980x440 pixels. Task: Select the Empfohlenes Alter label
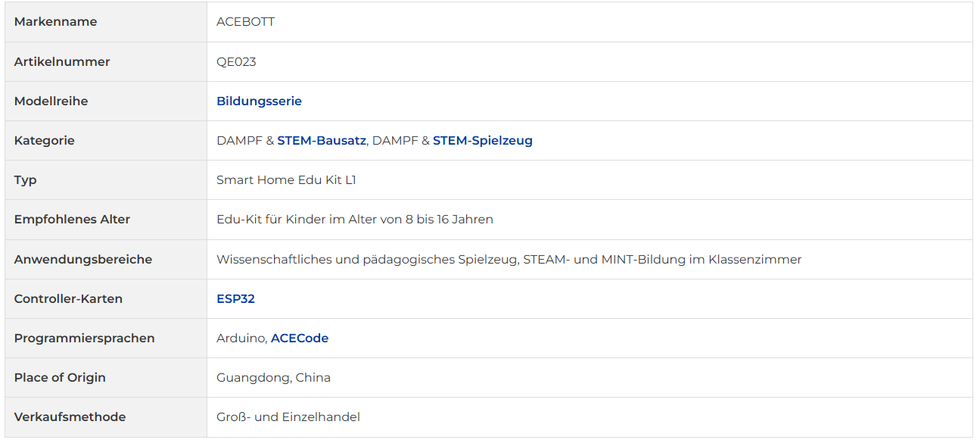coord(72,219)
